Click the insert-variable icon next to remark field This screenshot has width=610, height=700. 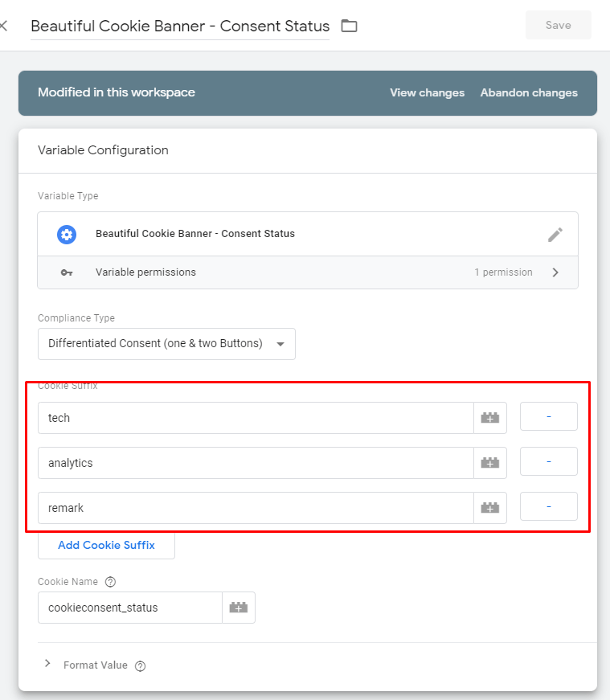tap(490, 508)
